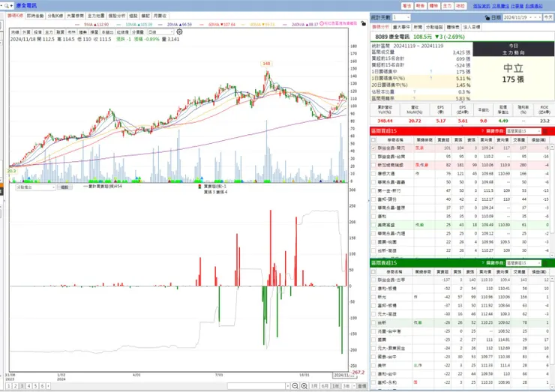555x392 pixels.
Task: Click the 外資 chart toolbar button
Action: pos(26,32)
